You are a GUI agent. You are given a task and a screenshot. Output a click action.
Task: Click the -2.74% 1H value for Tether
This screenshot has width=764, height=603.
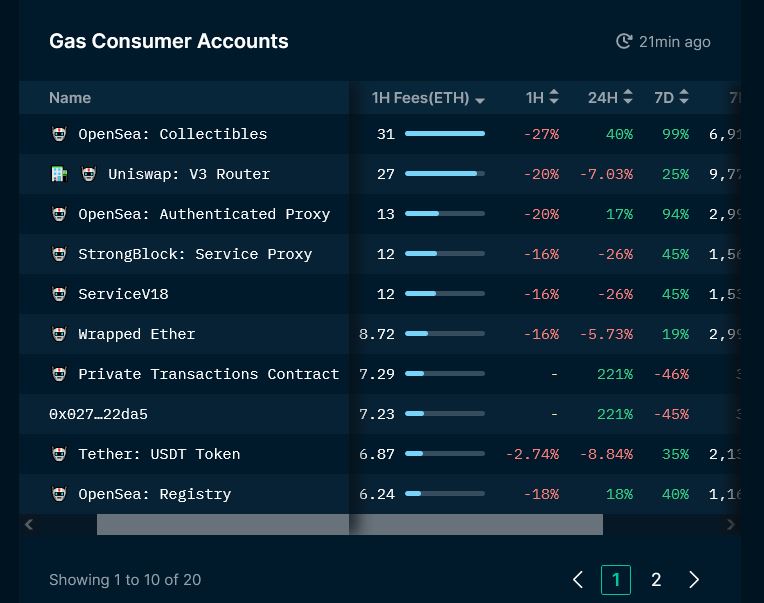pos(532,454)
